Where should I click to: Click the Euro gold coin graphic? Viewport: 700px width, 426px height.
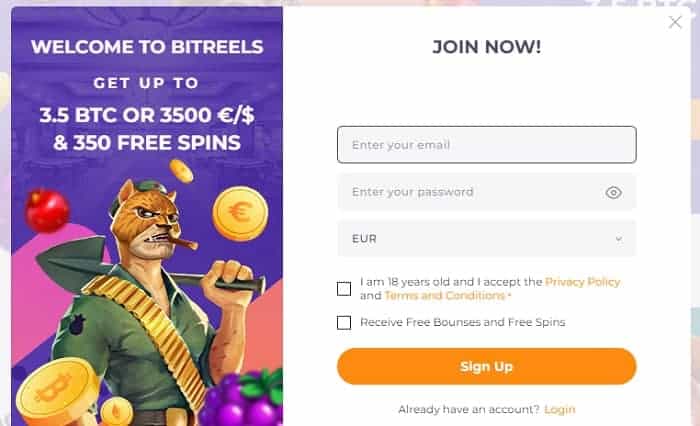click(x=240, y=214)
